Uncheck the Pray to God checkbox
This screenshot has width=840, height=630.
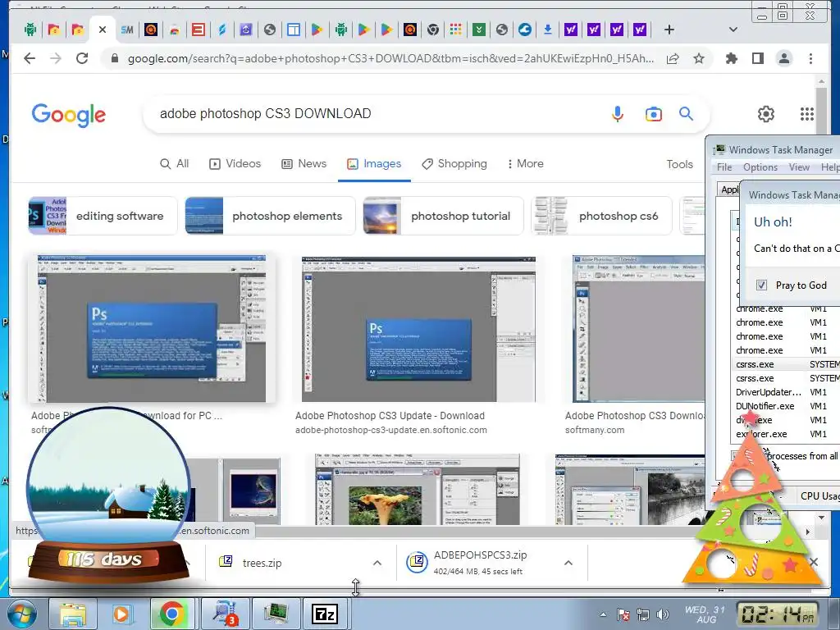[761, 285]
